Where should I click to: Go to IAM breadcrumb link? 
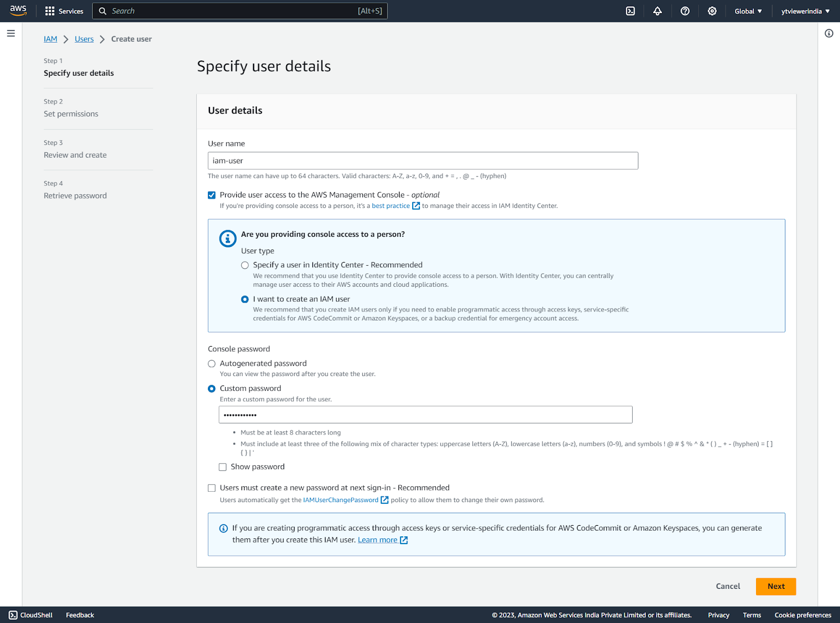(50, 39)
